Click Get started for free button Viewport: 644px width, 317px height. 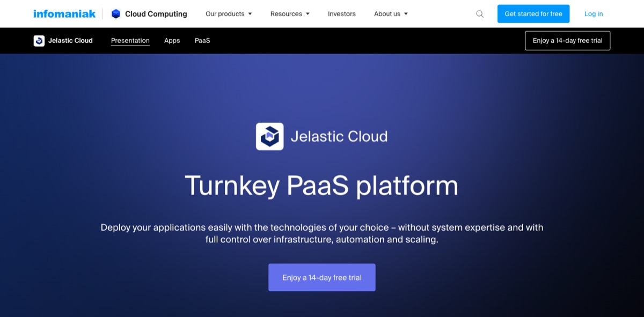pos(533,14)
